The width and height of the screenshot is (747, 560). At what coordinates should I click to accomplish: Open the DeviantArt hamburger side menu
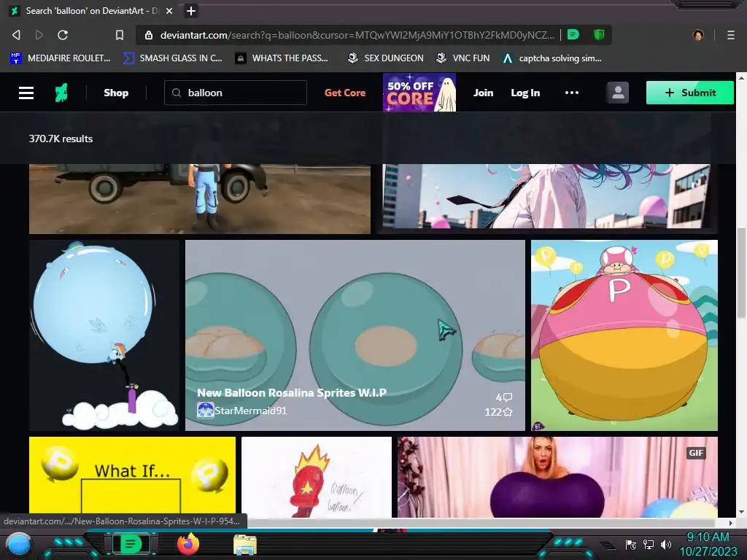26,93
